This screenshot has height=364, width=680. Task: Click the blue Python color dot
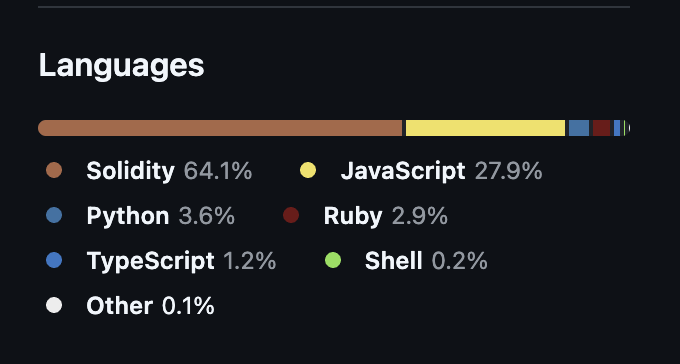click(x=54, y=215)
